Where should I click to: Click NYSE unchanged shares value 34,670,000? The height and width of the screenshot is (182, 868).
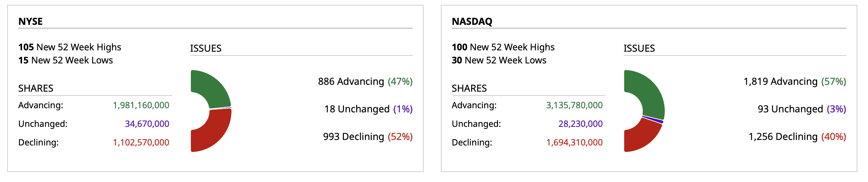pos(147,124)
